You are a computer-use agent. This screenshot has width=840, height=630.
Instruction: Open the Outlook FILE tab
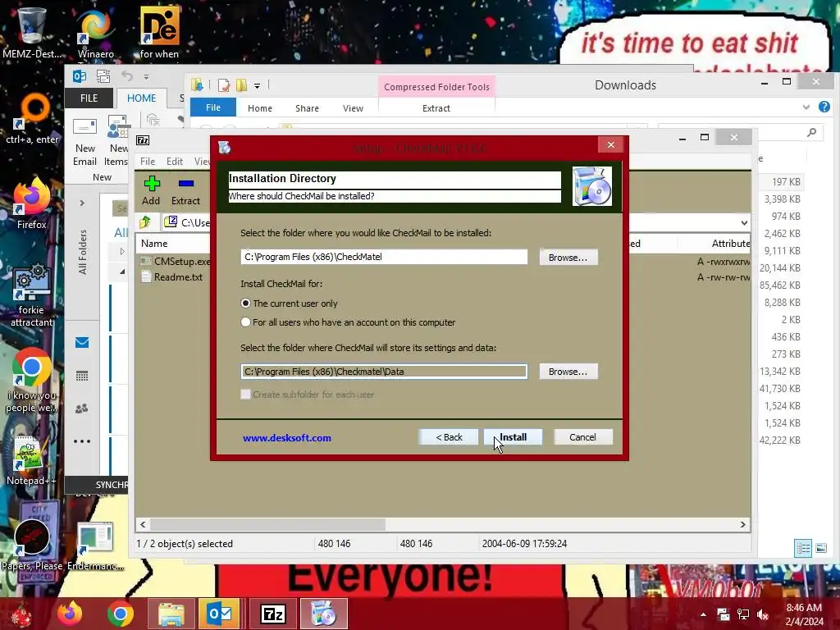coord(89,98)
